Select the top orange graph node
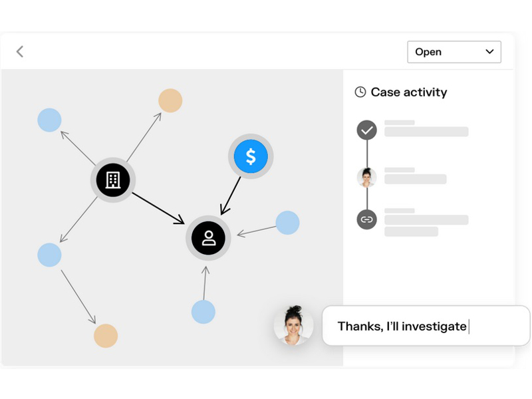This screenshot has height=399, width=532. (x=170, y=100)
